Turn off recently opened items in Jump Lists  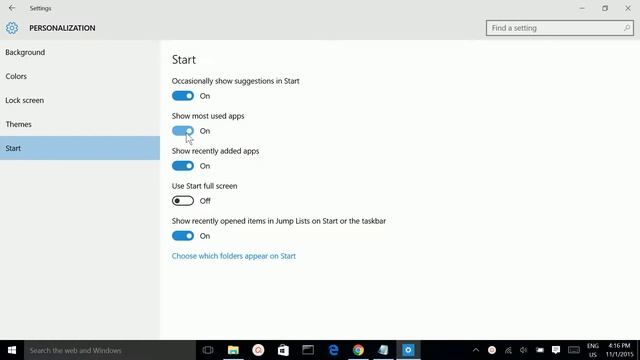tap(183, 236)
